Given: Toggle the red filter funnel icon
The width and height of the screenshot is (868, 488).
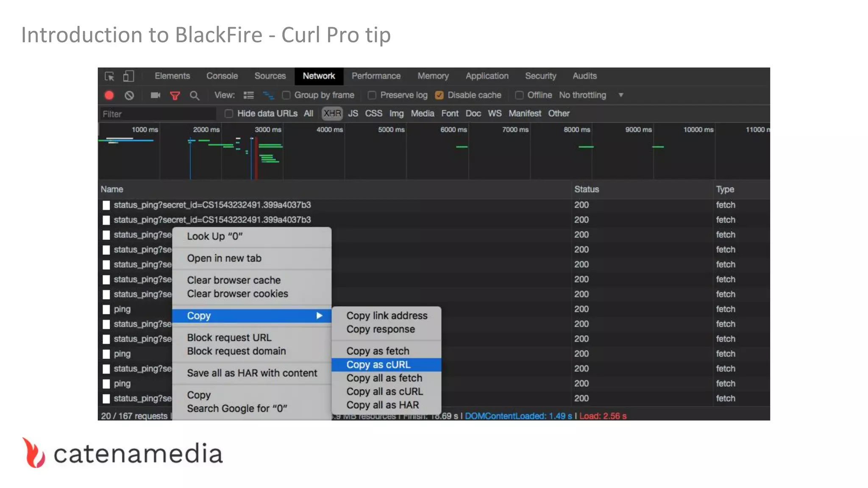Looking at the screenshot, I should (x=175, y=96).
